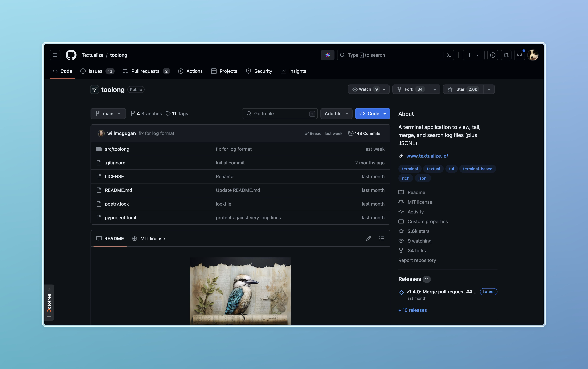Click the willmcgugan avatar image
This screenshot has width=588, height=369.
click(101, 133)
